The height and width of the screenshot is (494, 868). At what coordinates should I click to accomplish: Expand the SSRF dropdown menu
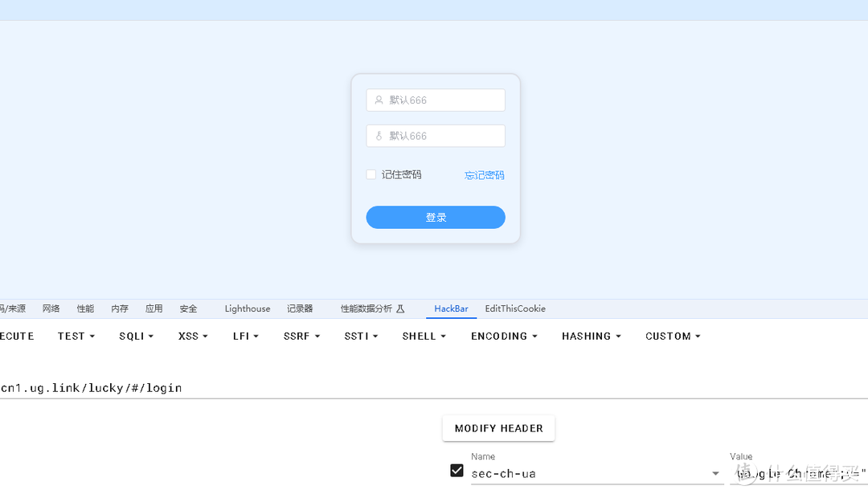[x=301, y=337]
